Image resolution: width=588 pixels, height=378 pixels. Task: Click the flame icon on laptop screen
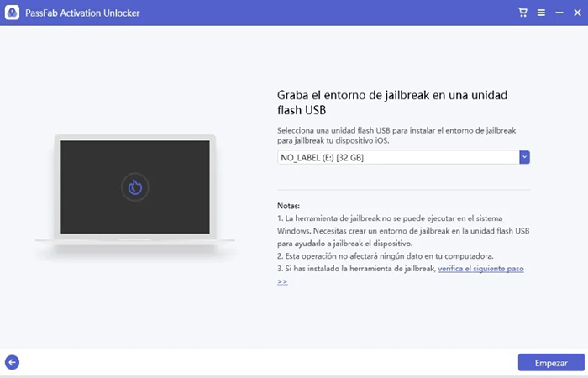[x=135, y=186]
